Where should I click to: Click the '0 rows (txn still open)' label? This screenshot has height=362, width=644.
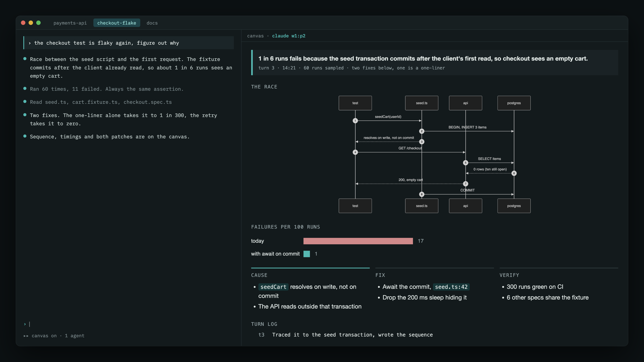(x=490, y=169)
